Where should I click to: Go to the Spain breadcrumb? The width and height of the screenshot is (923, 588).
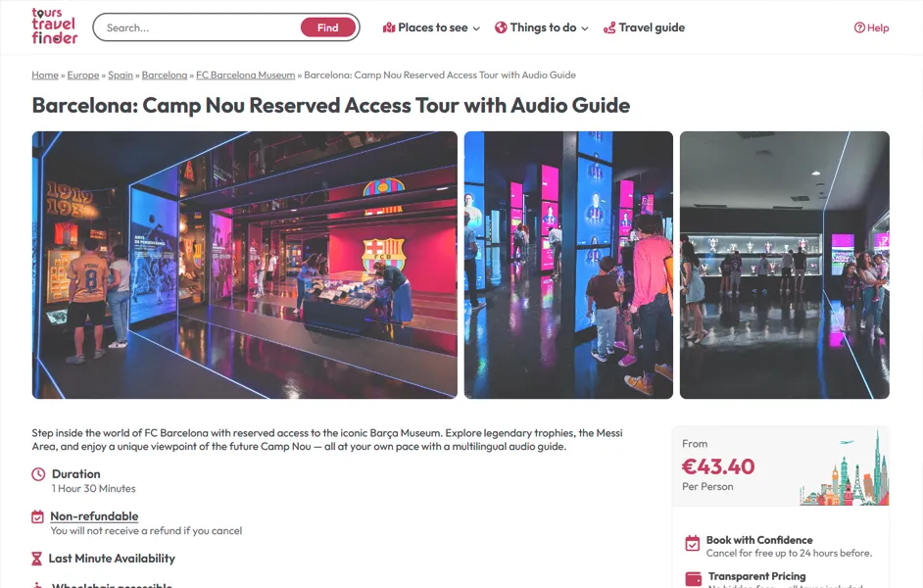point(121,74)
